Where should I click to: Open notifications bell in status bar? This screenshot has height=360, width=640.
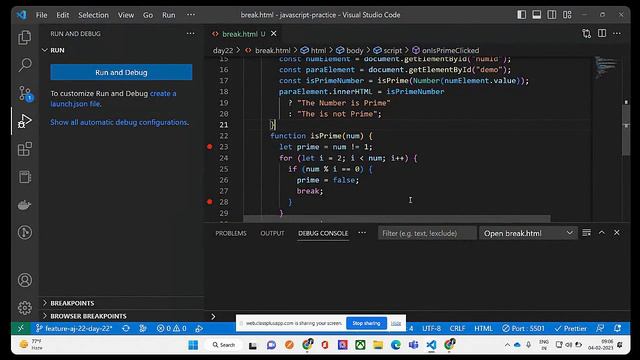618,328
